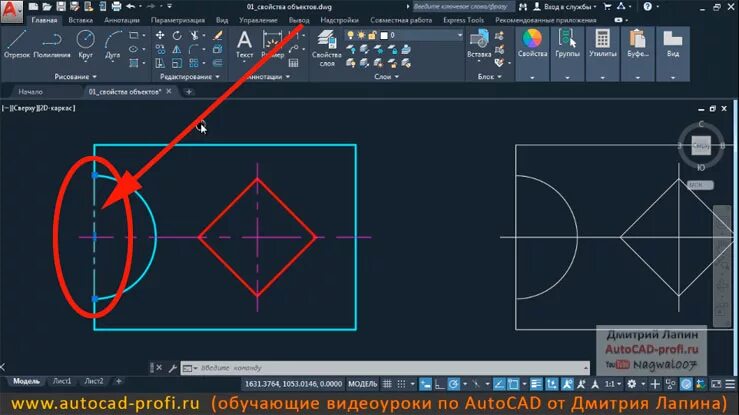Click the ViewCube Сверху face

pyautogui.click(x=701, y=146)
